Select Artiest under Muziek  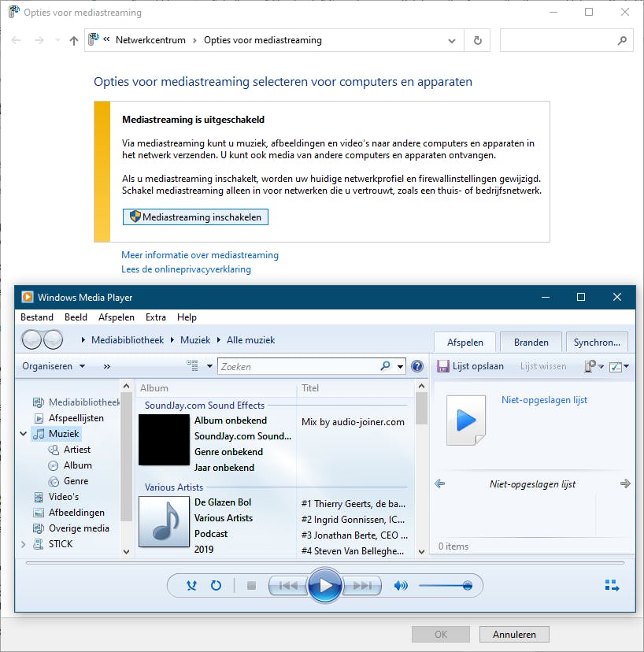tap(69, 450)
